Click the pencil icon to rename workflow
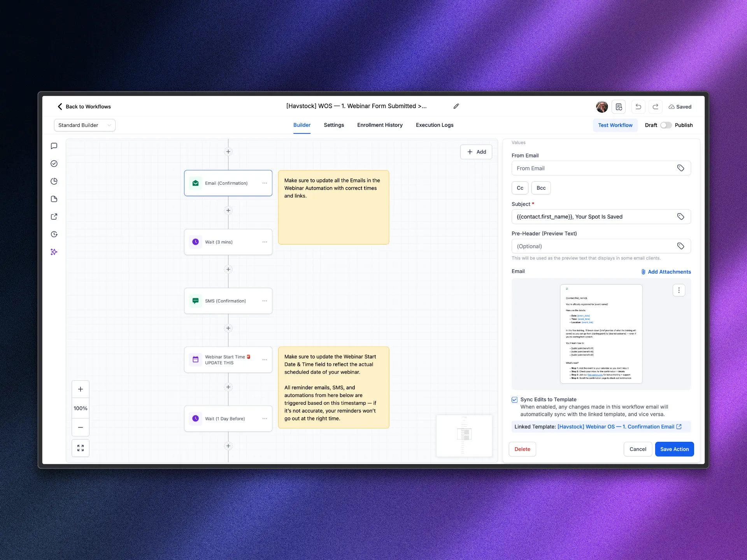Viewport: 747px width, 560px height. (x=456, y=106)
